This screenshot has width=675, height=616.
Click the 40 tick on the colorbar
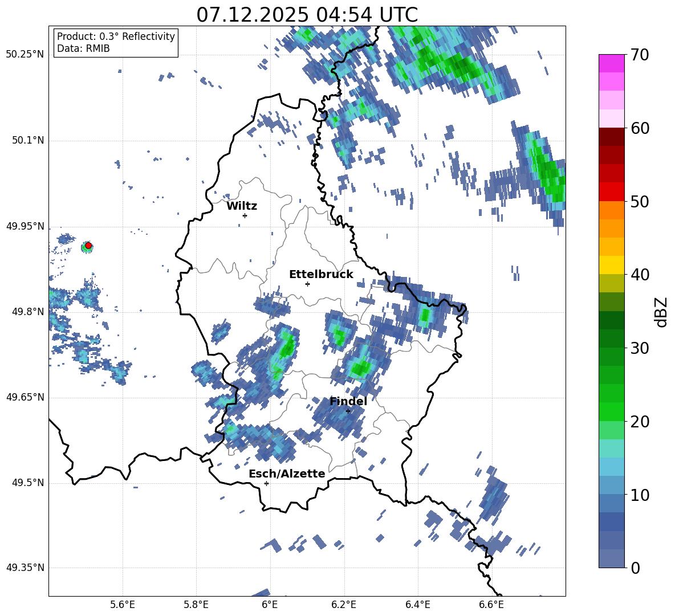coord(640,275)
